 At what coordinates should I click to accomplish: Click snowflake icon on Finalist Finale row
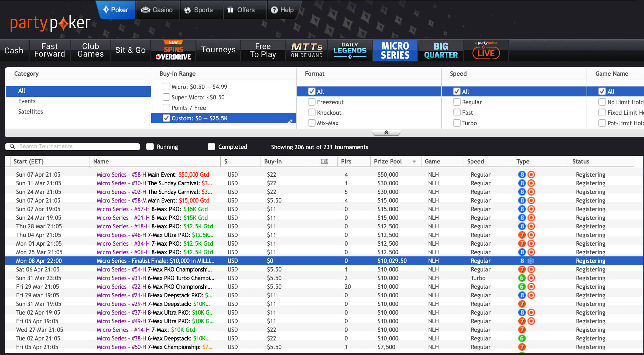click(531, 261)
